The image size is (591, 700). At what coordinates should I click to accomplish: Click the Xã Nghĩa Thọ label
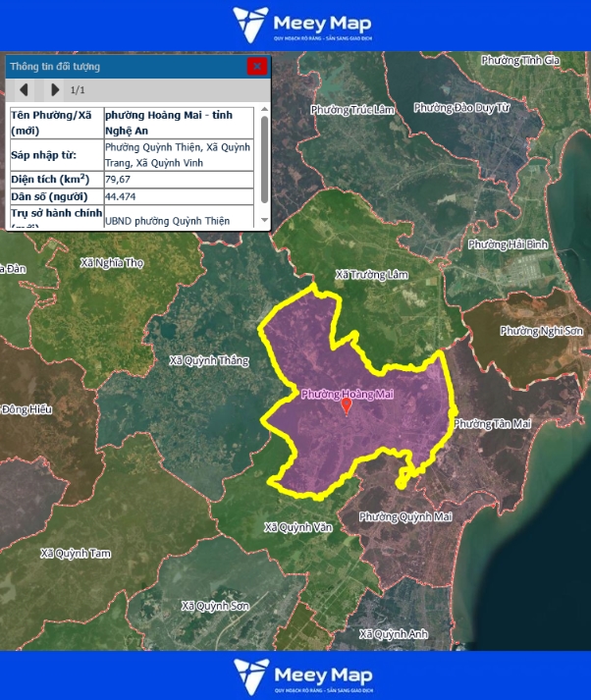pos(112,263)
